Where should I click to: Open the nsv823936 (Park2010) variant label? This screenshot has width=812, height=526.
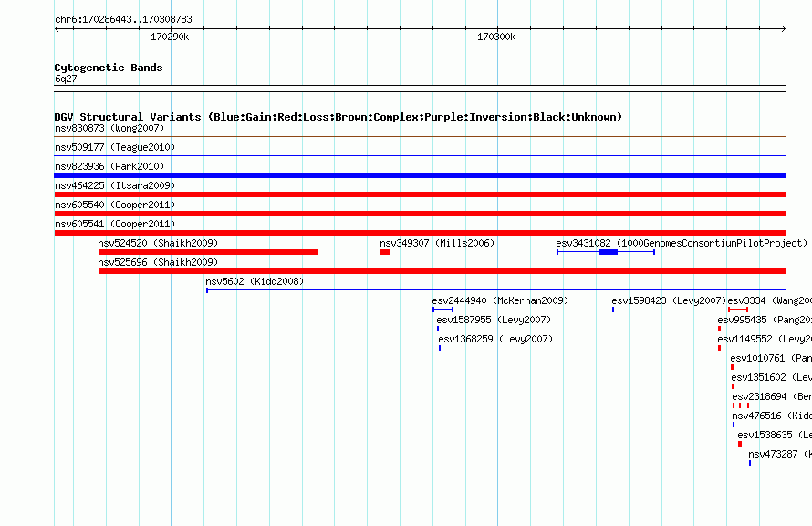[x=109, y=166]
